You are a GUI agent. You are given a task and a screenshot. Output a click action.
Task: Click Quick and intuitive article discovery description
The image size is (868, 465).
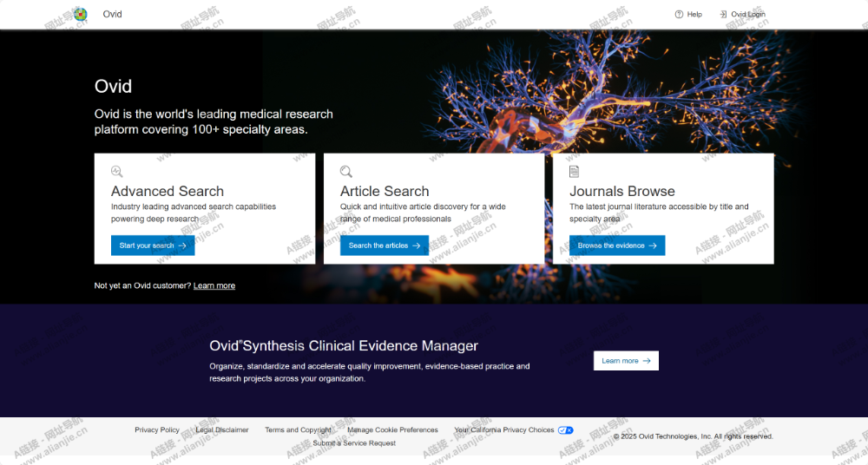click(x=423, y=213)
